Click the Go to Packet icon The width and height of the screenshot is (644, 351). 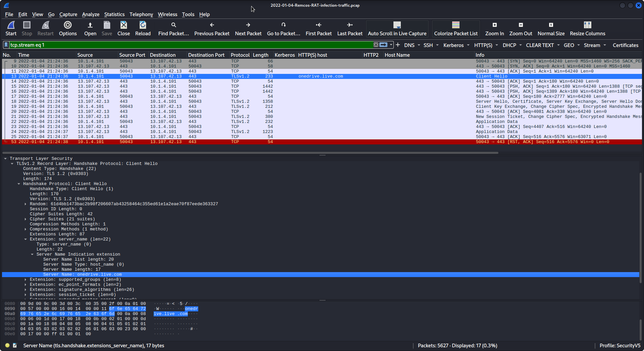click(x=283, y=25)
